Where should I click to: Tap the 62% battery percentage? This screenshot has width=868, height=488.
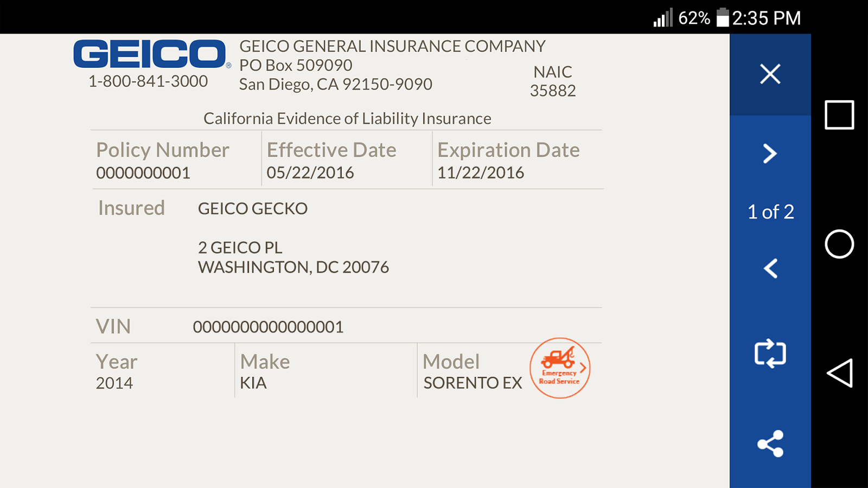pyautogui.click(x=694, y=18)
